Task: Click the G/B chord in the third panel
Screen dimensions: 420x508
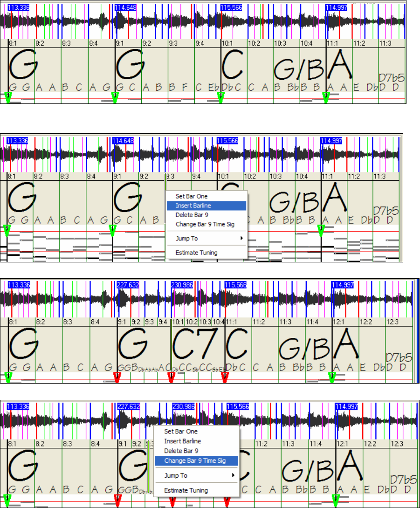Action: tap(304, 349)
